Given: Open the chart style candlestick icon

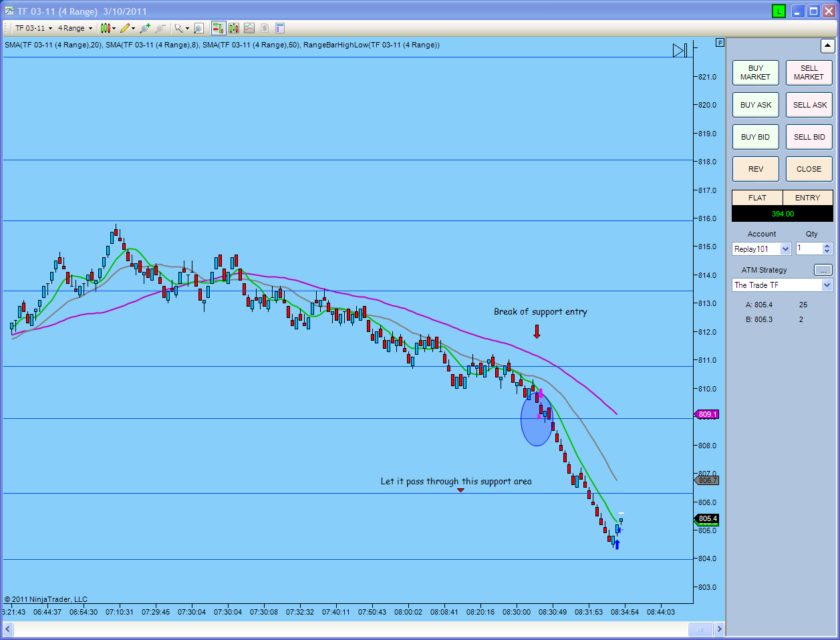Looking at the screenshot, I should pos(105,28).
